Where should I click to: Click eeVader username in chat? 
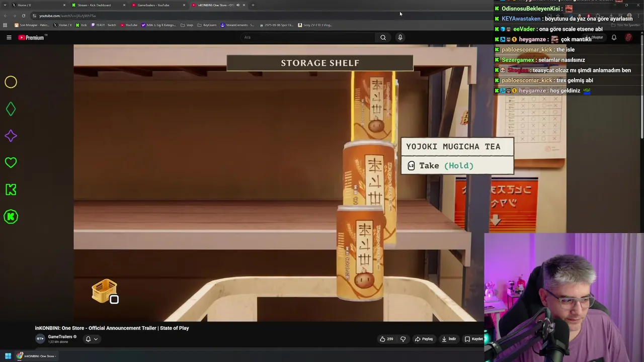(524, 29)
